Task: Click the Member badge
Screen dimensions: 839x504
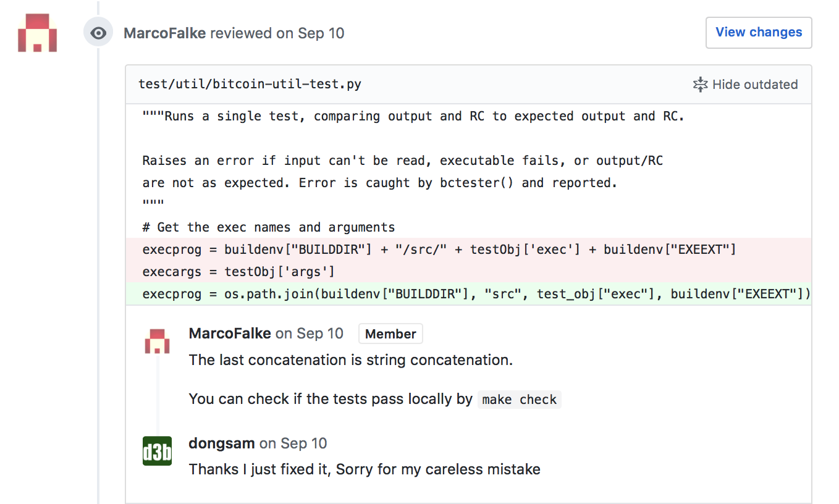Action: pyautogui.click(x=390, y=334)
